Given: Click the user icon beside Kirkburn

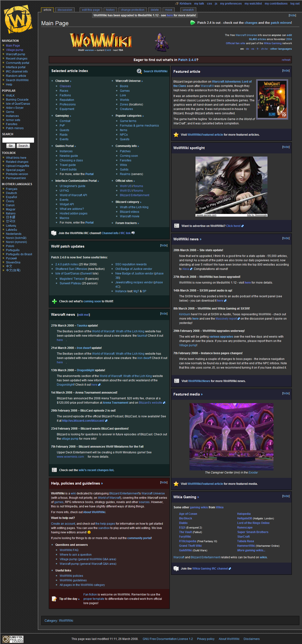Looking at the screenshot, I should pyautogui.click(x=177, y=4).
